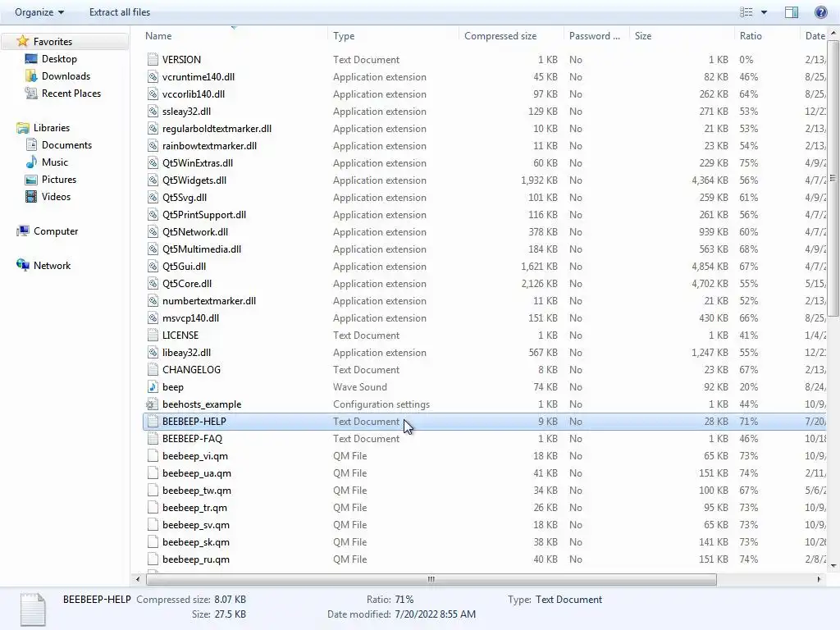Select file name beebeep_ru.qm
This screenshot has width=840, height=630.
pos(195,559)
